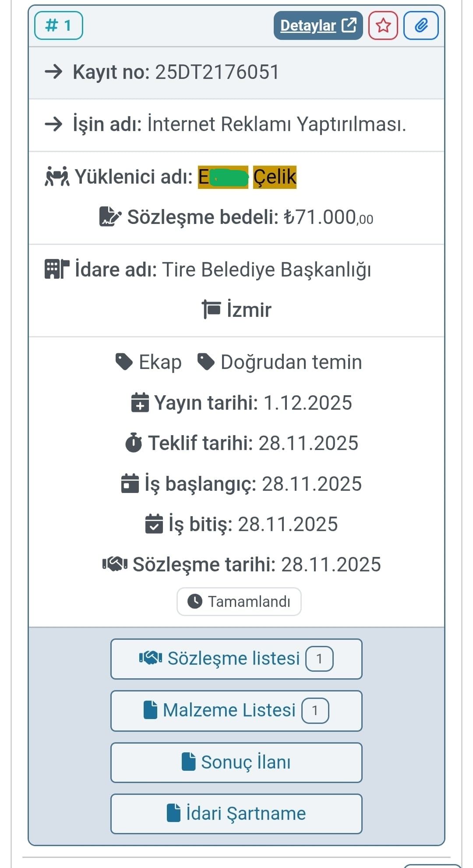The image size is (473, 868).
Task: Select the Doğrudan temin tag
Action: point(291,361)
